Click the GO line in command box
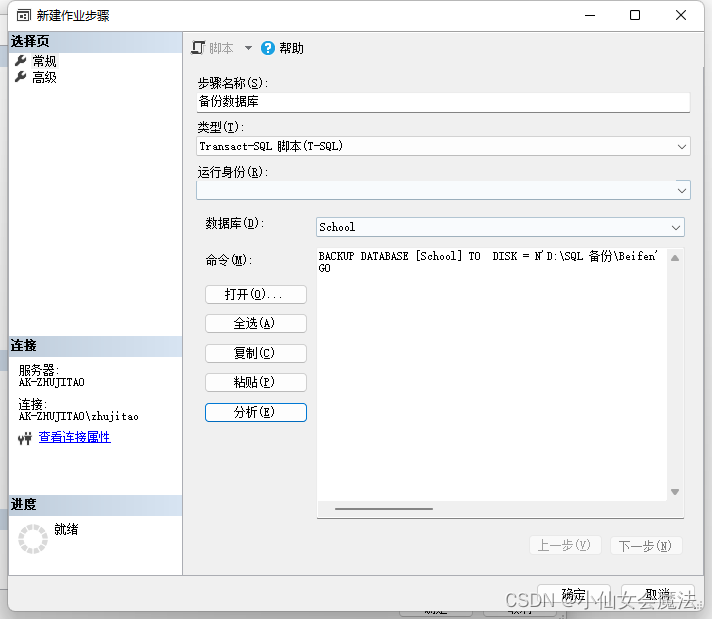 325,268
